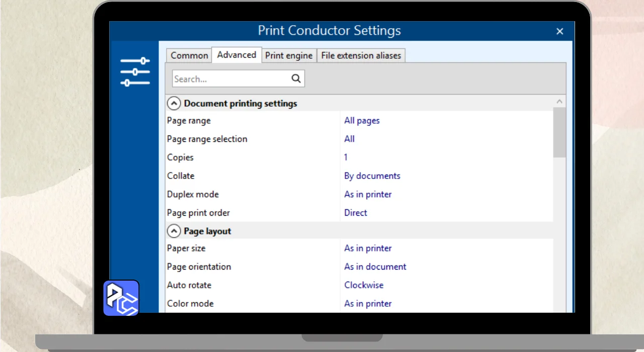This screenshot has height=352, width=644.
Task: Click the magnifying glass search icon
Action: [x=296, y=78]
